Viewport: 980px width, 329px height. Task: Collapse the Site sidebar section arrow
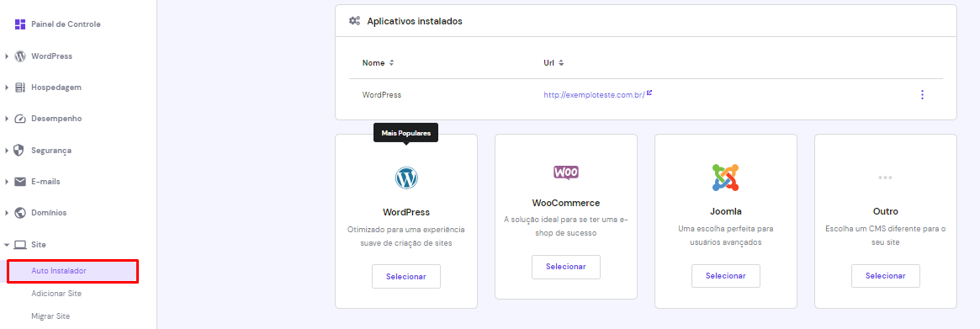(x=6, y=245)
